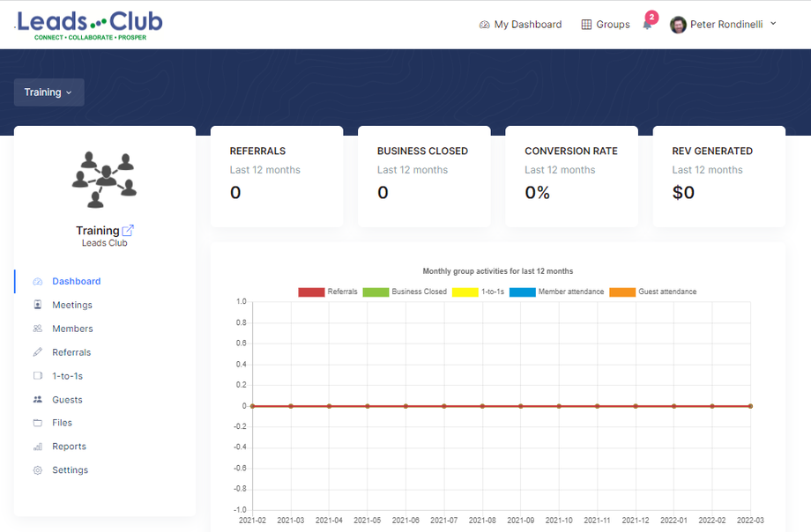
Task: Go to My Dashboard
Action: click(520, 25)
